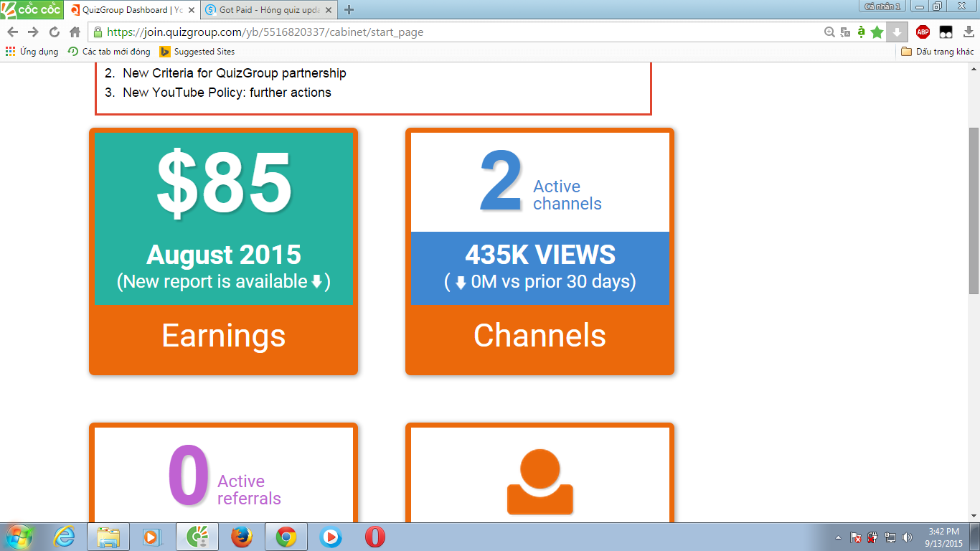The width and height of the screenshot is (980, 551).
Task: Click the orange person profile icon
Action: [x=540, y=481]
